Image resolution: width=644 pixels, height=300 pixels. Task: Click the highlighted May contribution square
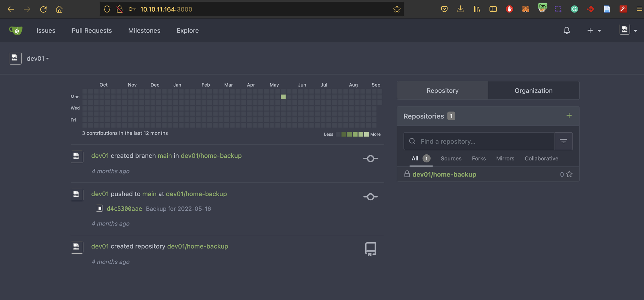[x=283, y=97]
